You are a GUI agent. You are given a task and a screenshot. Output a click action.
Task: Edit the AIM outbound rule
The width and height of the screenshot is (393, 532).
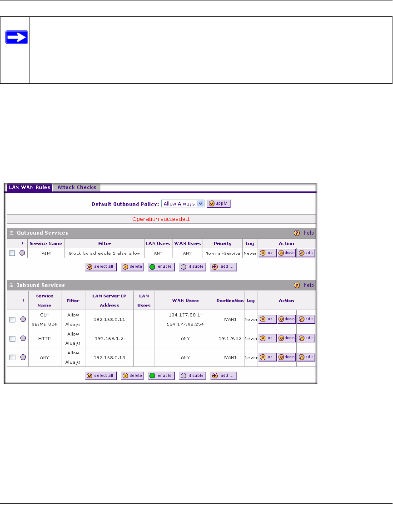pos(306,253)
